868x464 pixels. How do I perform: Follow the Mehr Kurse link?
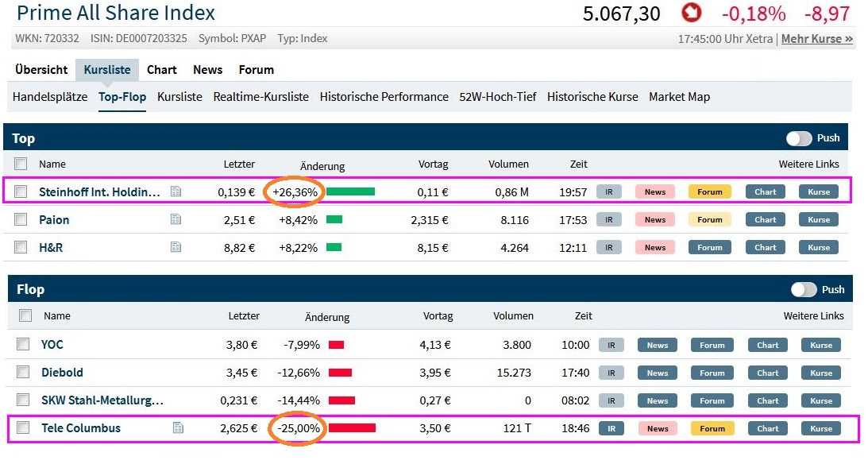[x=816, y=39]
